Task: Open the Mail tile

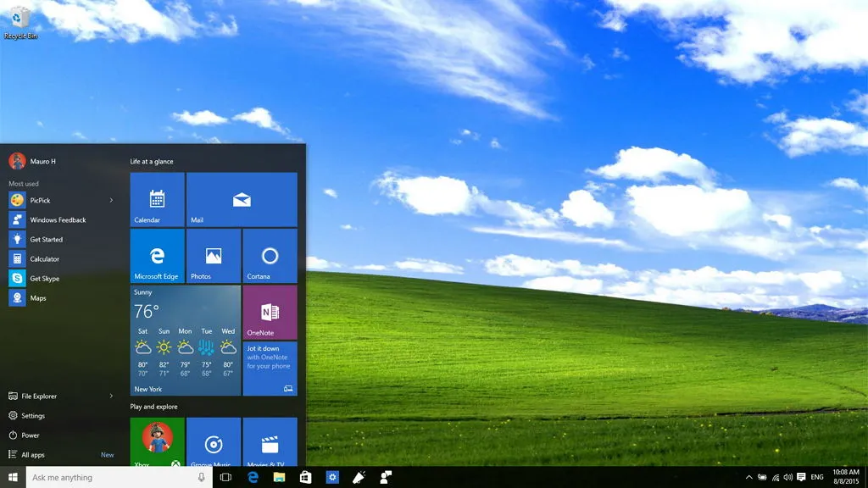Action: coord(242,200)
